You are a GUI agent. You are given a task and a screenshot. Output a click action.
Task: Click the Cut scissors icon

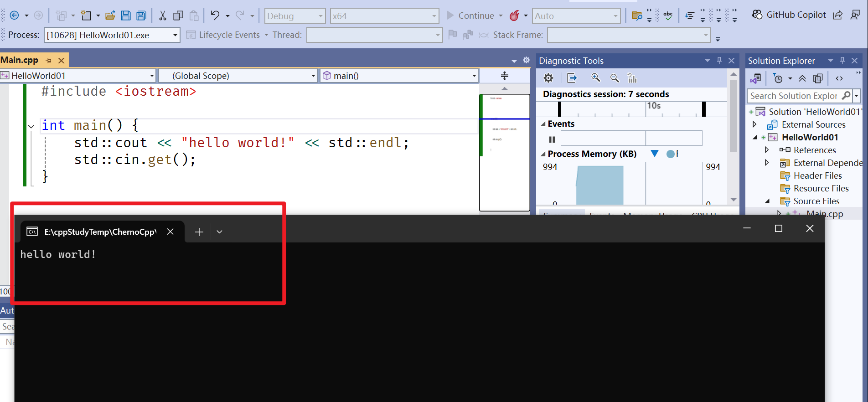click(162, 15)
